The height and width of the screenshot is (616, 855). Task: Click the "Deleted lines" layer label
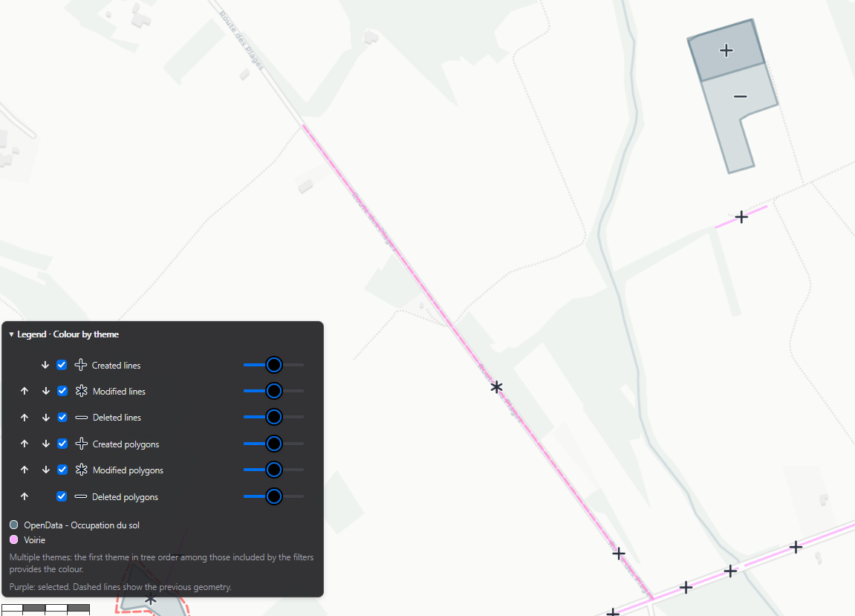pyautogui.click(x=117, y=418)
